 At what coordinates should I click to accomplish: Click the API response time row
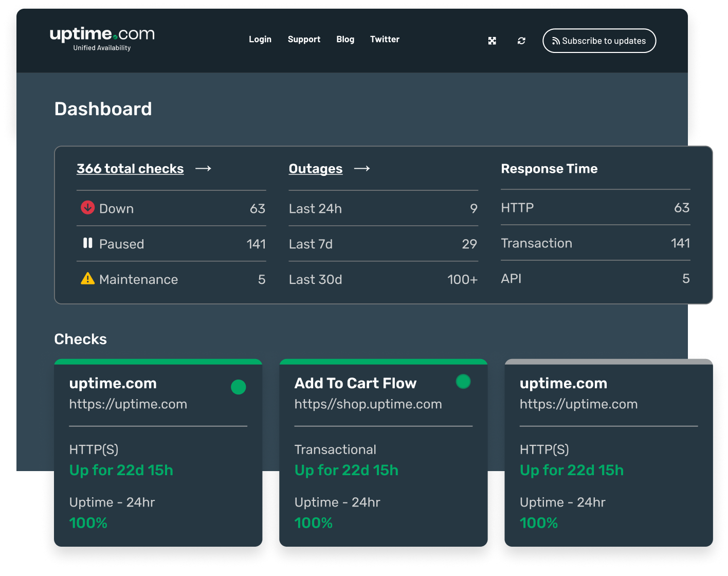pyautogui.click(x=595, y=279)
